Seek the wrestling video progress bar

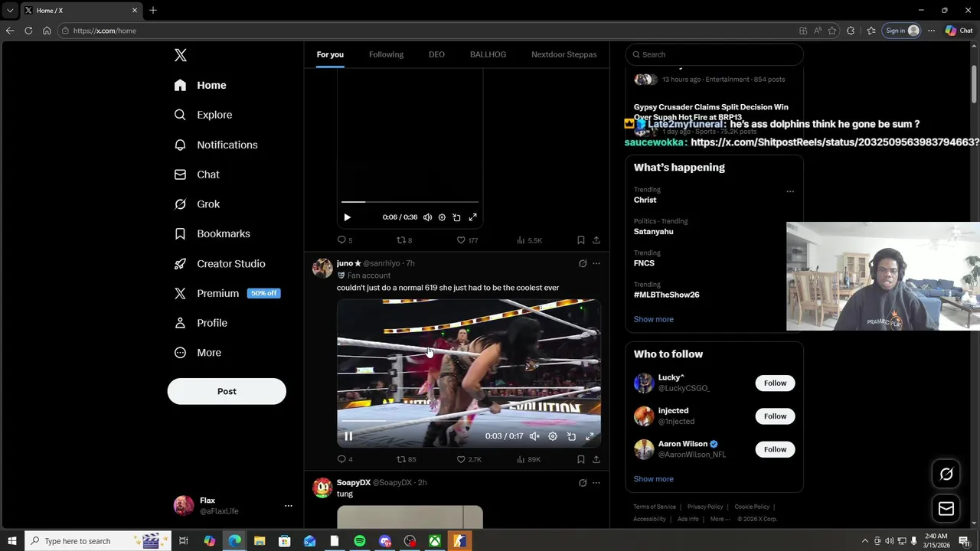[x=469, y=421]
